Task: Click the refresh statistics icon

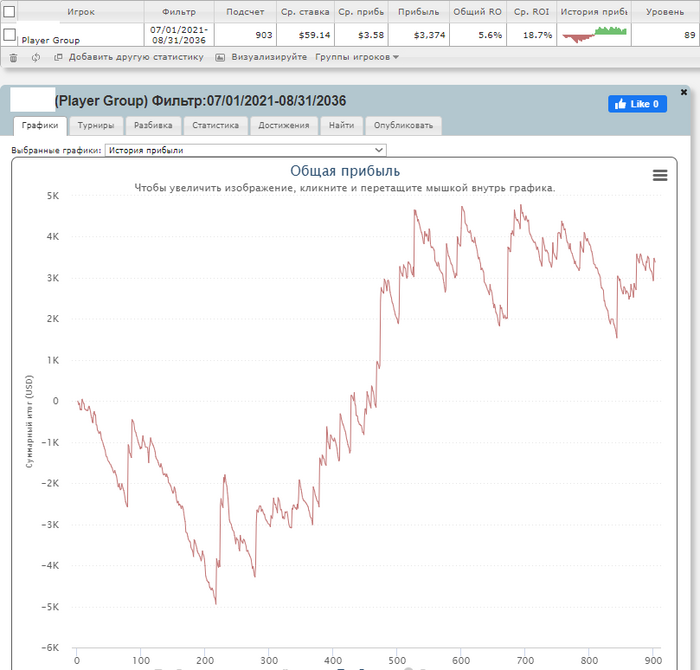Action: 36,58
